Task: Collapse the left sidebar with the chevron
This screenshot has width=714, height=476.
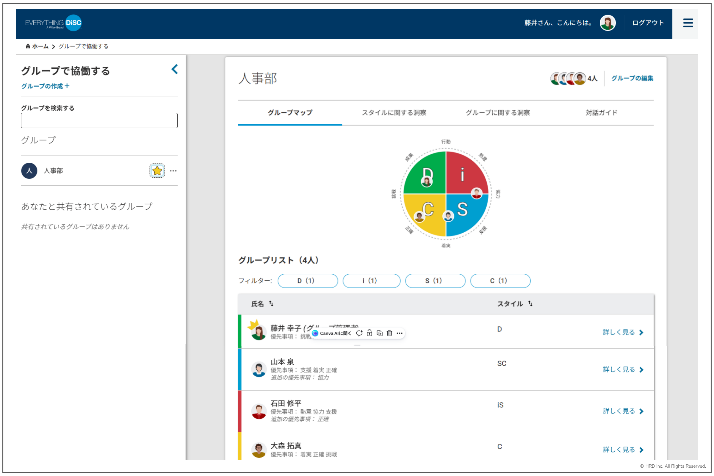Action: point(174,69)
